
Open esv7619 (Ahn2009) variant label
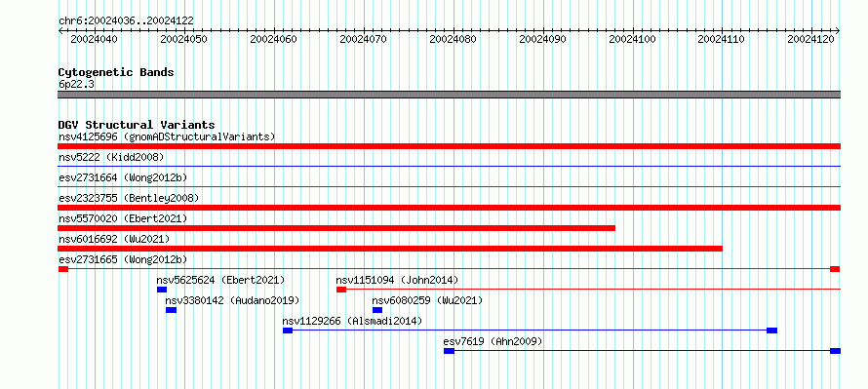click(x=493, y=341)
